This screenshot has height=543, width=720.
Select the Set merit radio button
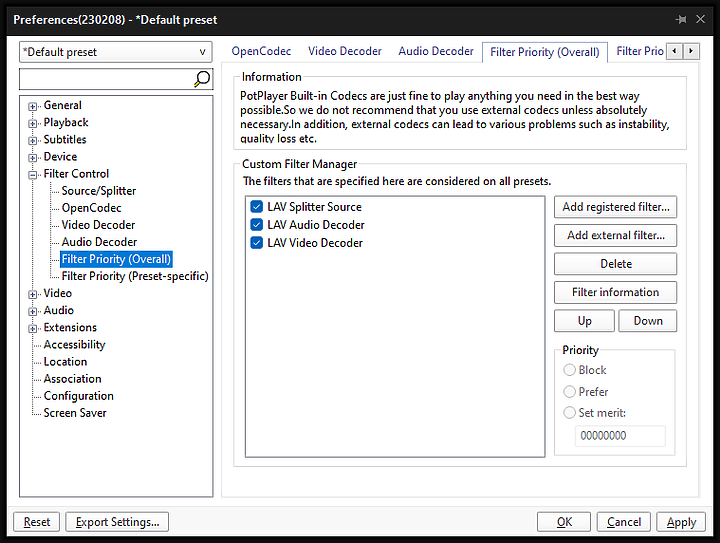tap(569, 413)
